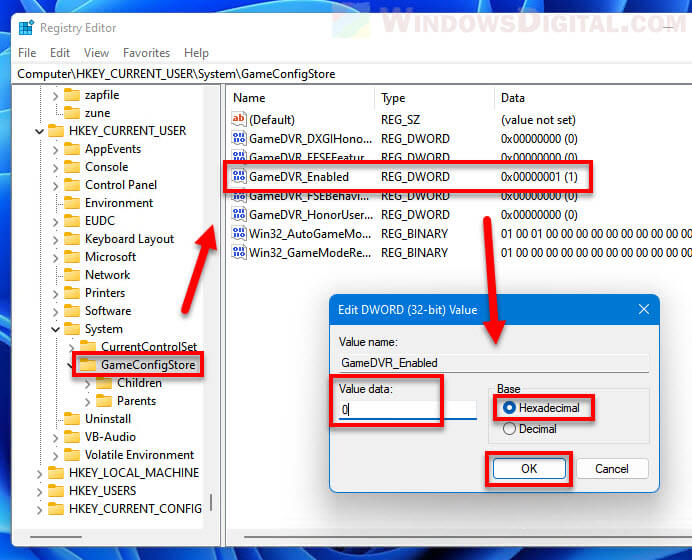
Task: Expand the HKEY_USERS tree node
Action: click(39, 491)
